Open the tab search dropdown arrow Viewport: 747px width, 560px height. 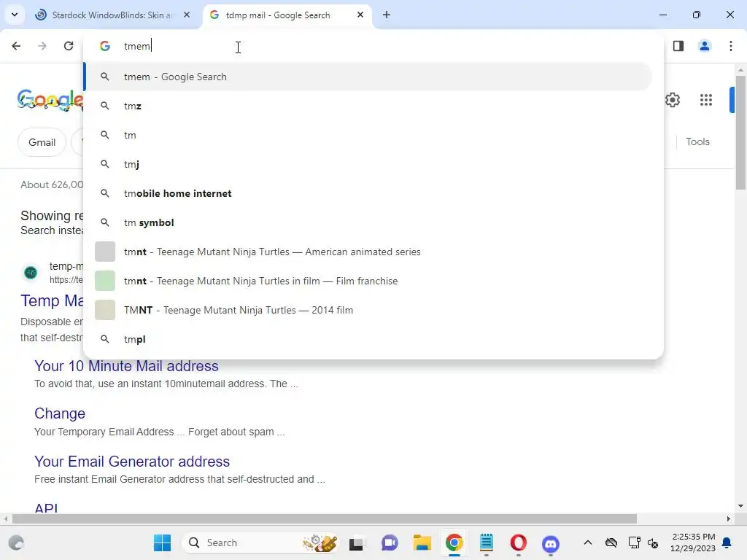[15, 15]
